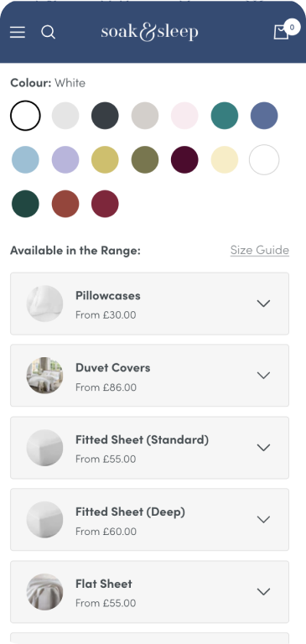Screen dimensions: 306x644
Task: Choose the pale pink colour option
Action: pos(184,116)
